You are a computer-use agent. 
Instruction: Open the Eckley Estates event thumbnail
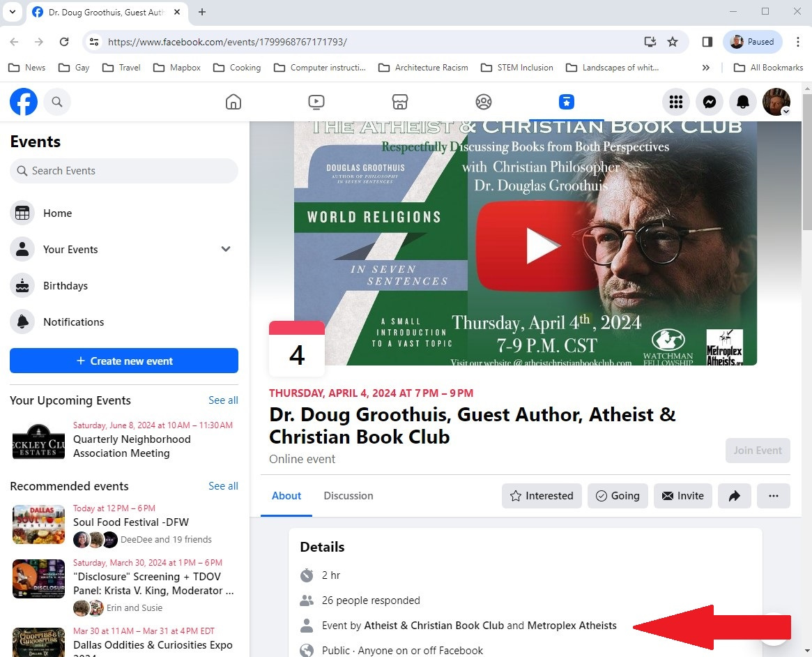tap(39, 441)
